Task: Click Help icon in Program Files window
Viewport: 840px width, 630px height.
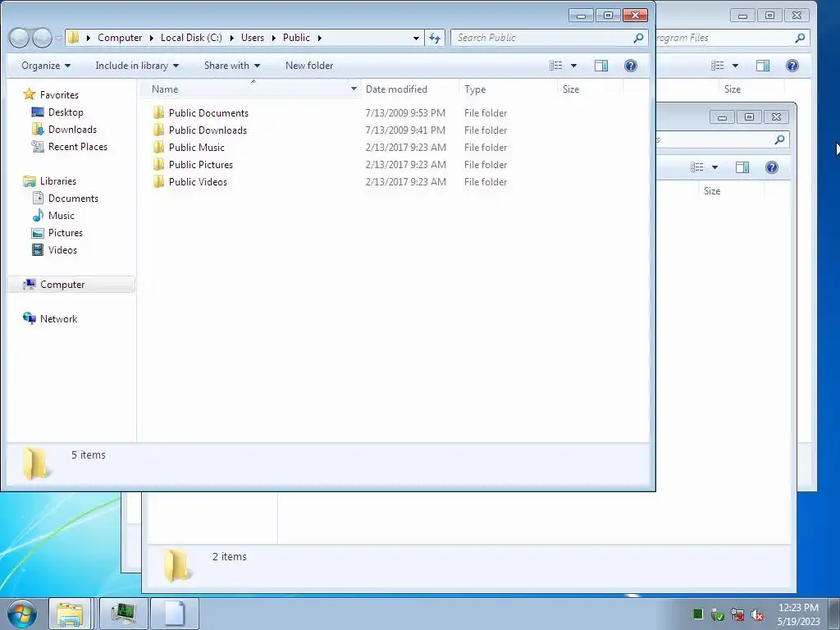Action: point(792,66)
